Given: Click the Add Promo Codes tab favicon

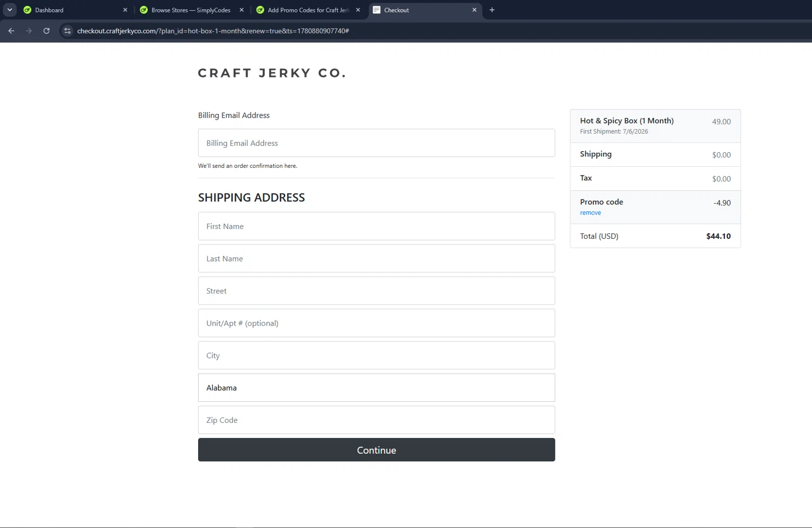Looking at the screenshot, I should 260,10.
